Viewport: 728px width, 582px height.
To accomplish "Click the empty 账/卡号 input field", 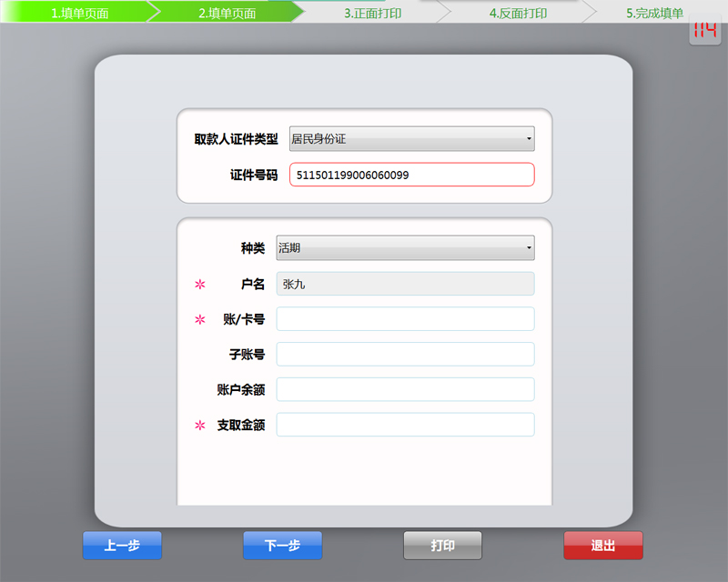I will [x=405, y=318].
